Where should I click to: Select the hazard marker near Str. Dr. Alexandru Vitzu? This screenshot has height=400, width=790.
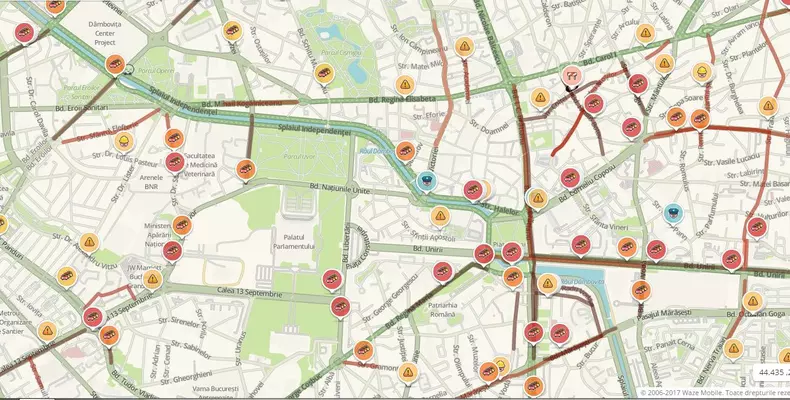(x=89, y=242)
